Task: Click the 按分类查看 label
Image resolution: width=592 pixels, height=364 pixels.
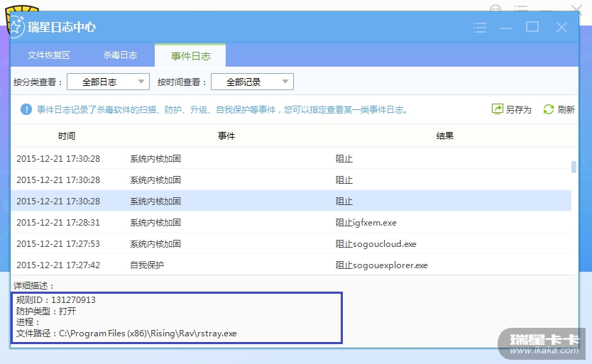Action: tap(38, 82)
